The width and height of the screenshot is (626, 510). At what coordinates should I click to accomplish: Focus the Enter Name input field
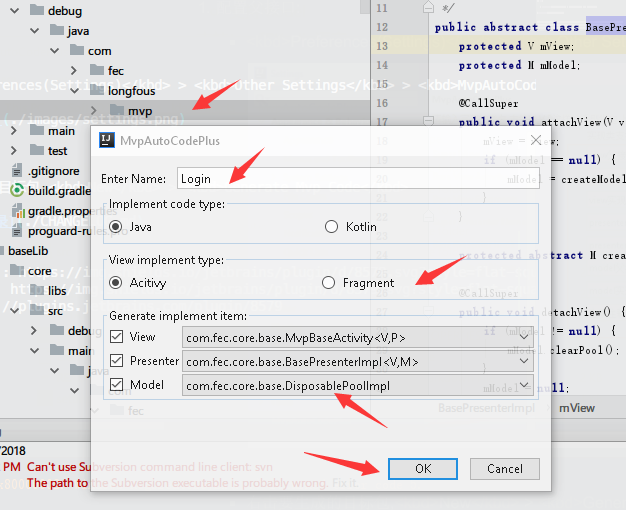(x=358, y=178)
